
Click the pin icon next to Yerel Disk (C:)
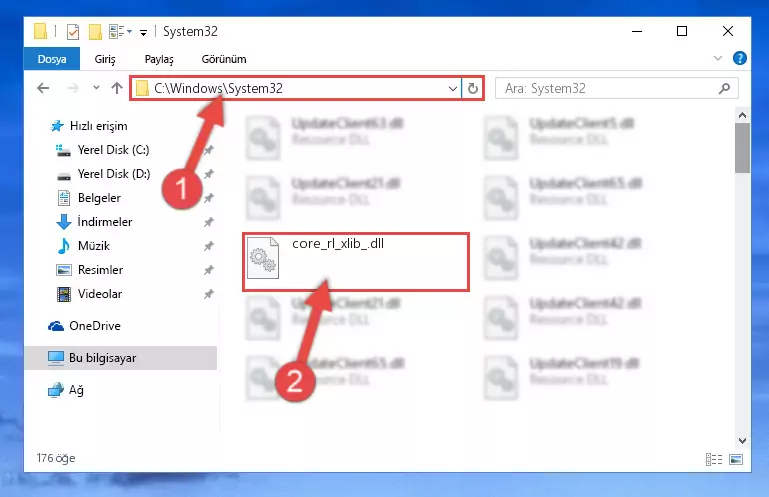[209, 150]
